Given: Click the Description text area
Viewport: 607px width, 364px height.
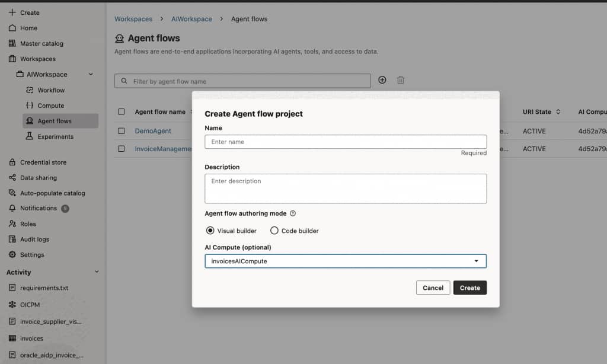Looking at the screenshot, I should (346, 189).
